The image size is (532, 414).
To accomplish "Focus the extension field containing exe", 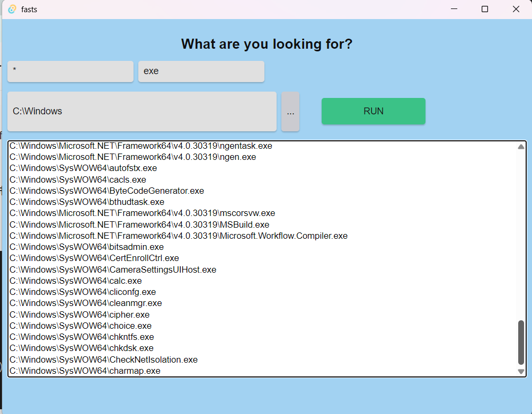I will click(201, 71).
